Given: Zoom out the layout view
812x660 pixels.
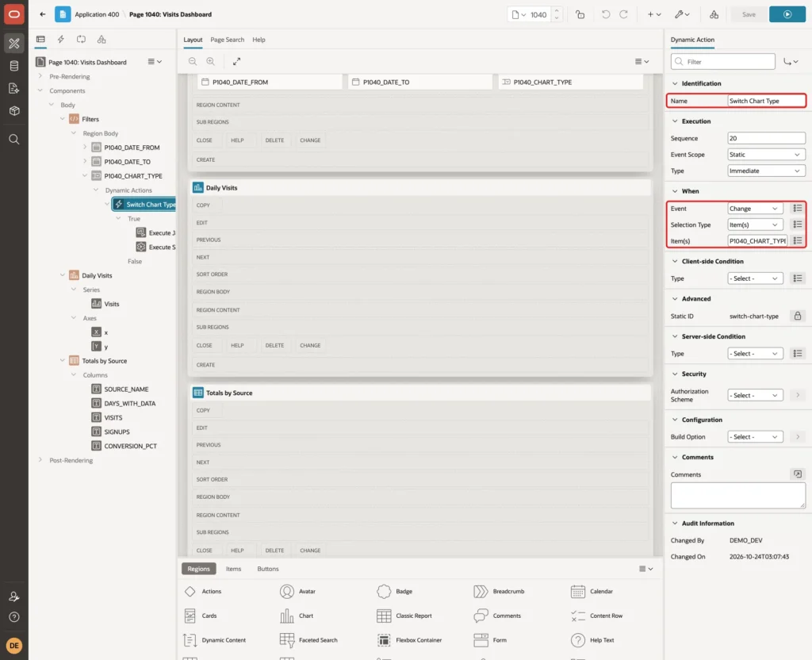Looking at the screenshot, I should pos(193,62).
